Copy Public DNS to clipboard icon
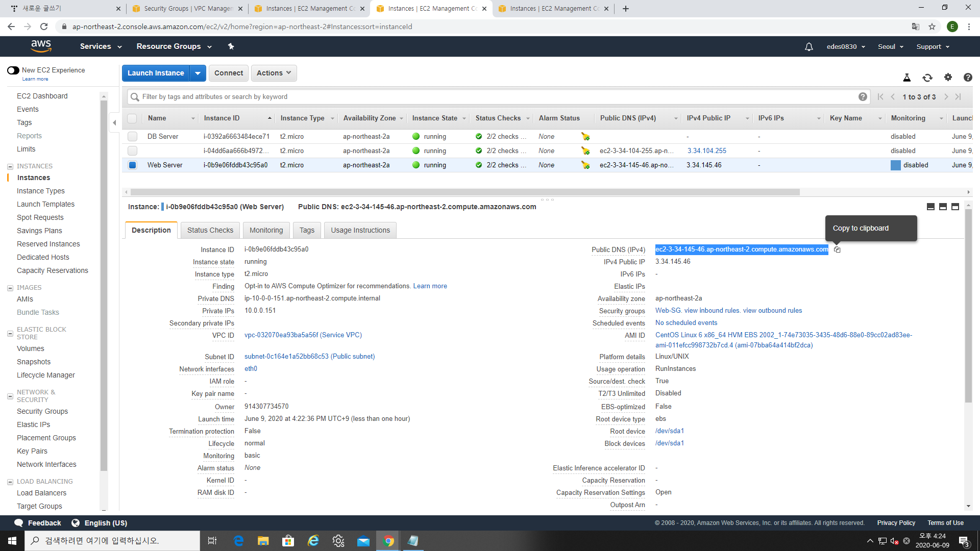 tap(837, 249)
